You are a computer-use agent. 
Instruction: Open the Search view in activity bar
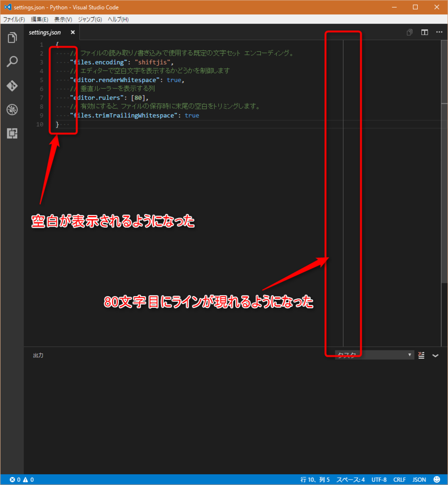(x=12, y=62)
